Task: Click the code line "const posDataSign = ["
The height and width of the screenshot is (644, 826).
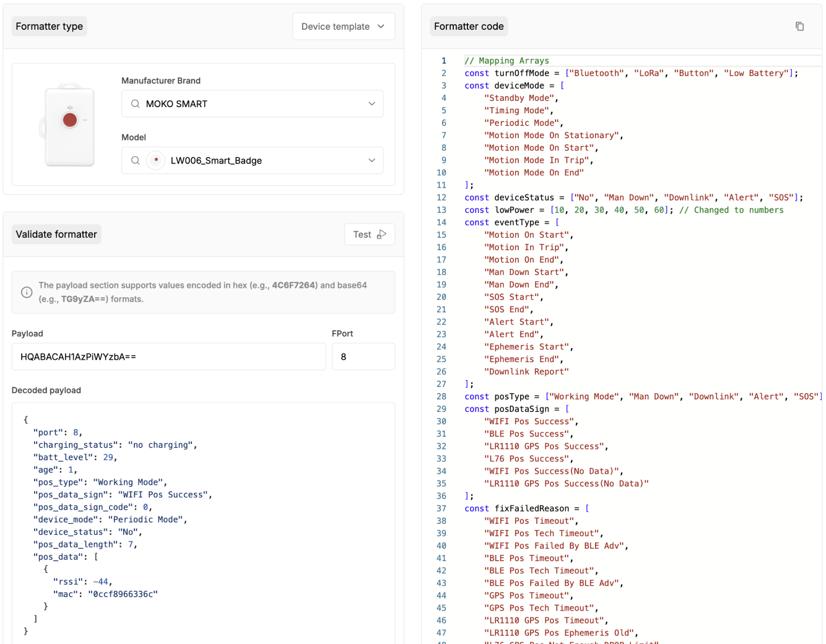Action: [x=516, y=409]
